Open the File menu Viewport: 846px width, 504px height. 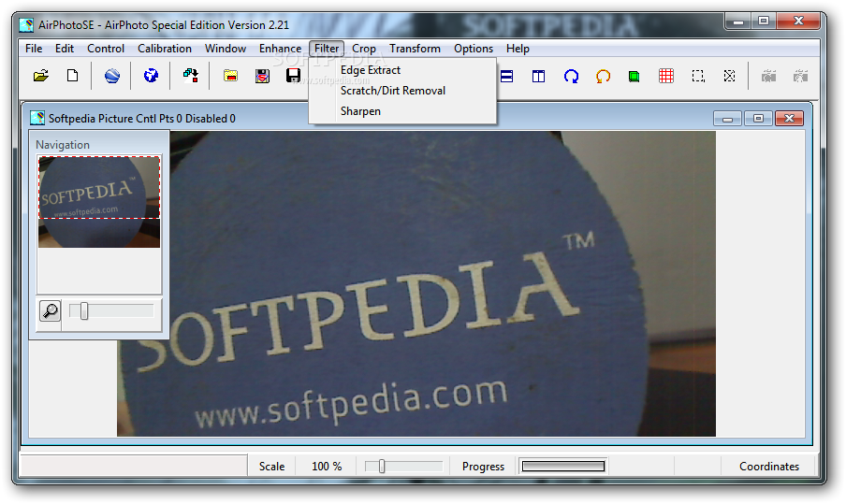[x=34, y=49]
